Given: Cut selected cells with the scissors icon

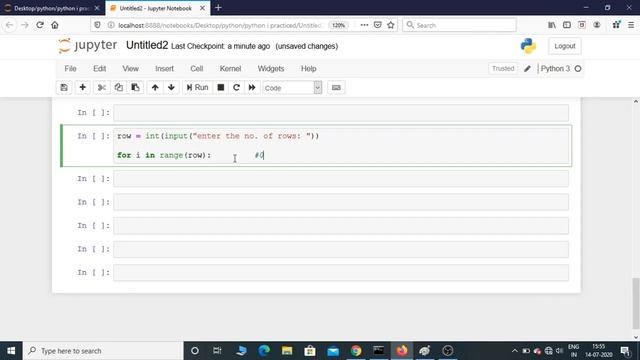Looking at the screenshot, I should tap(102, 87).
